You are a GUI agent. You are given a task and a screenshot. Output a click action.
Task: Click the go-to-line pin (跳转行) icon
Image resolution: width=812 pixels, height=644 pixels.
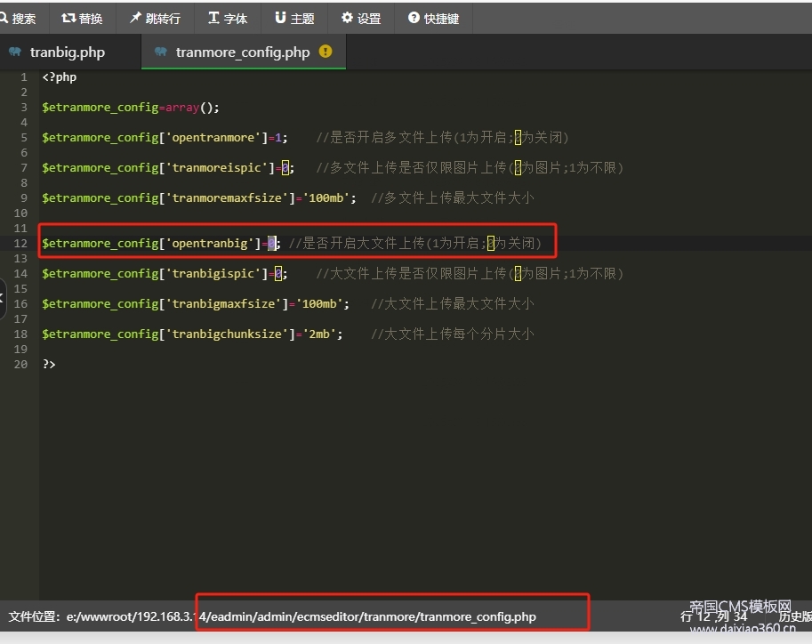[133, 17]
